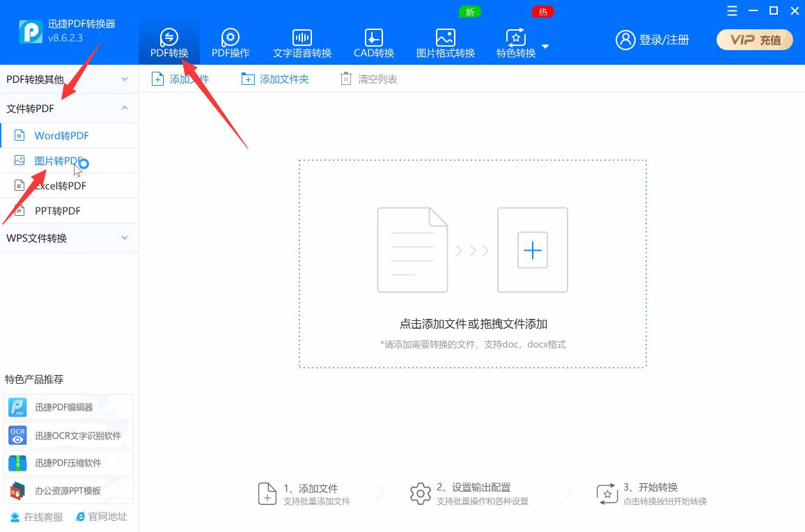Click the customer service headset icon
805x532 pixels.
[15, 517]
